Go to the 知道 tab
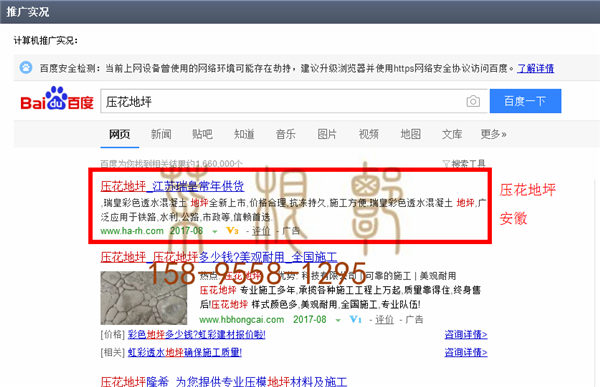This screenshot has width=600, height=387. point(244,134)
